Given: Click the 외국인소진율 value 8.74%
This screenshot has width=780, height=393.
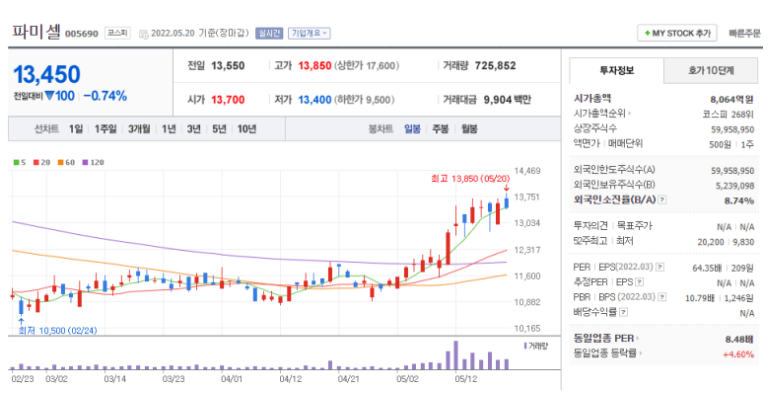Looking at the screenshot, I should (739, 200).
